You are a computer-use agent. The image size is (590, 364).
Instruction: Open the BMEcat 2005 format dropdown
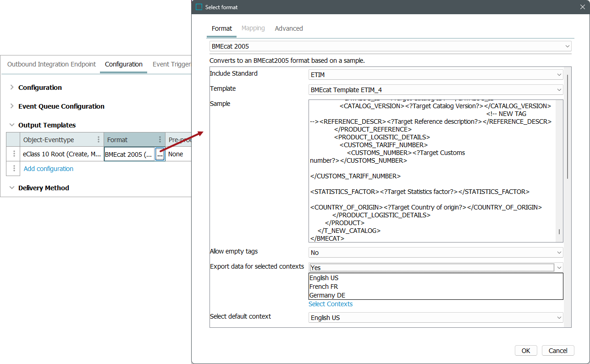click(x=568, y=46)
